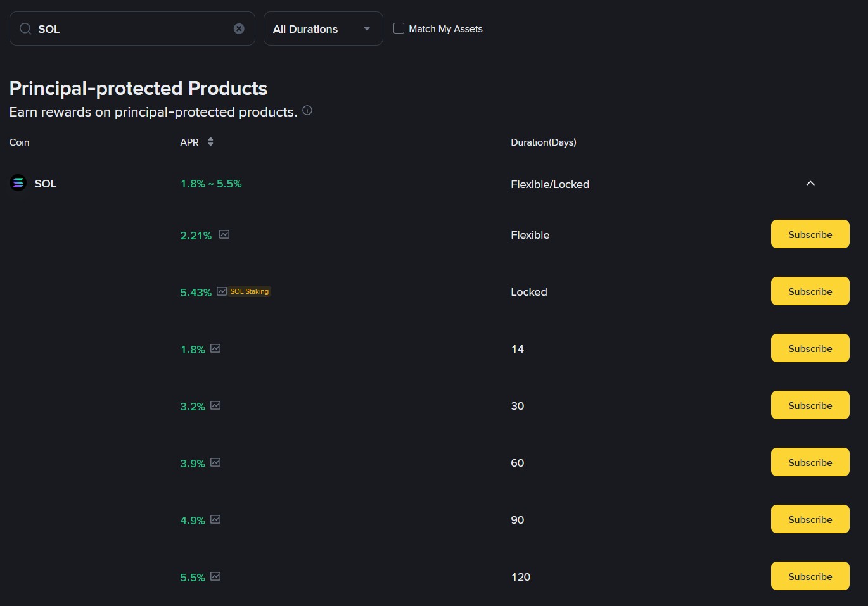View APR history chart for 1.8% rate

(215, 349)
